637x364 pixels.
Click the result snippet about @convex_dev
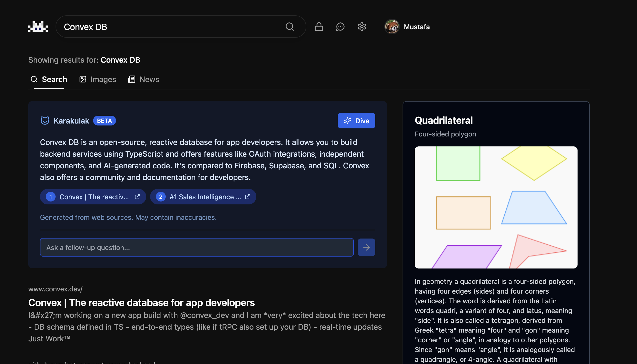point(207,327)
